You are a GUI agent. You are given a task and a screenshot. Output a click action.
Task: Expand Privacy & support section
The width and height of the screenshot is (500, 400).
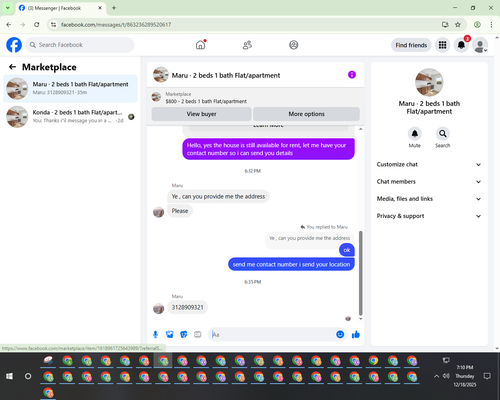pos(429,216)
